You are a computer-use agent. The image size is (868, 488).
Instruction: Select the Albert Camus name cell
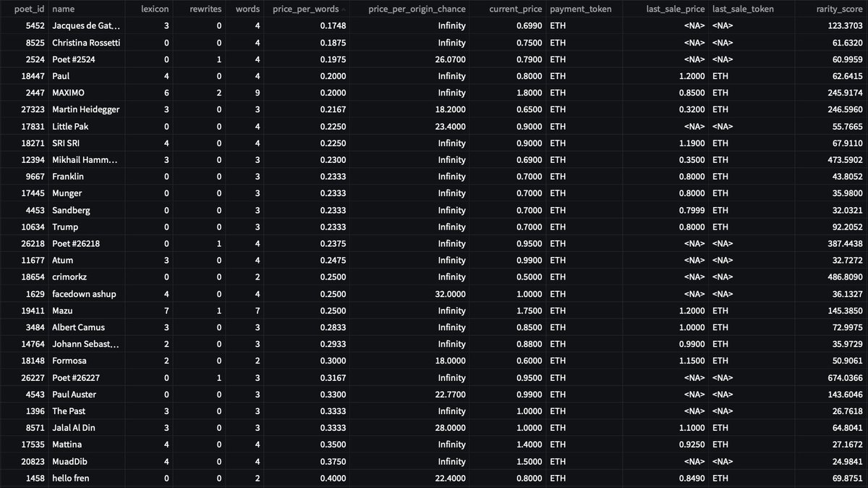click(x=87, y=327)
